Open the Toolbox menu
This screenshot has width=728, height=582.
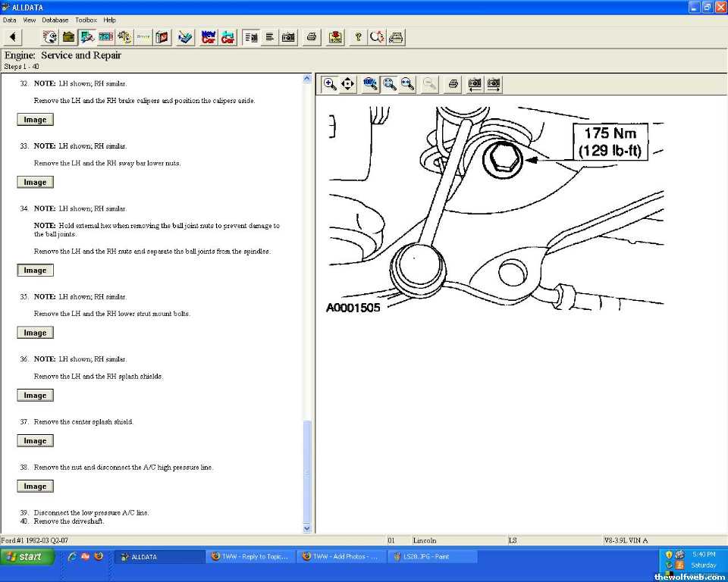86,20
